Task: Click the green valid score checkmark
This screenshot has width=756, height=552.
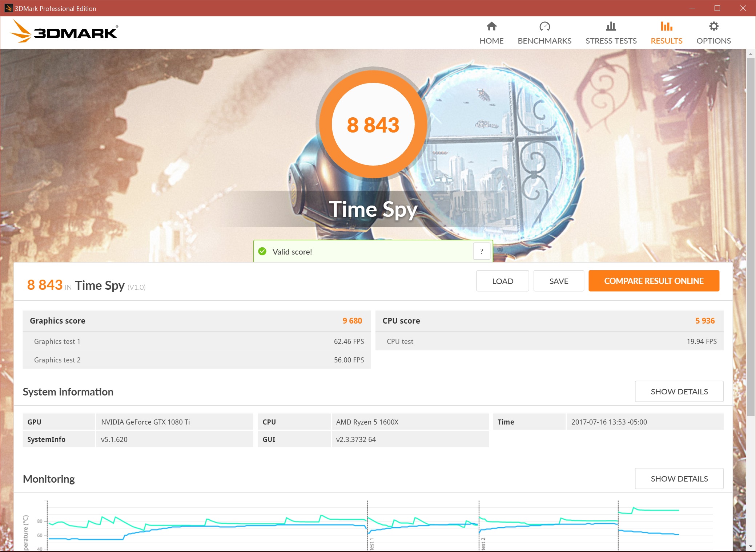Action: (x=262, y=251)
